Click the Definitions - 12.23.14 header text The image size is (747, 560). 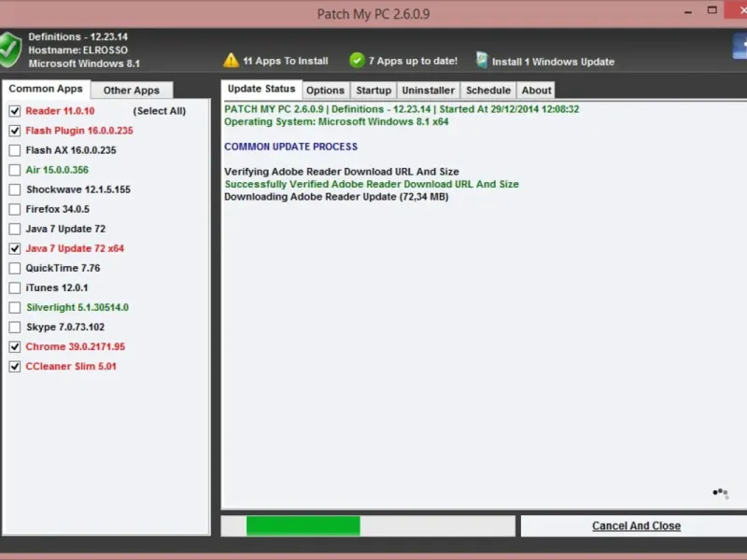point(78,36)
